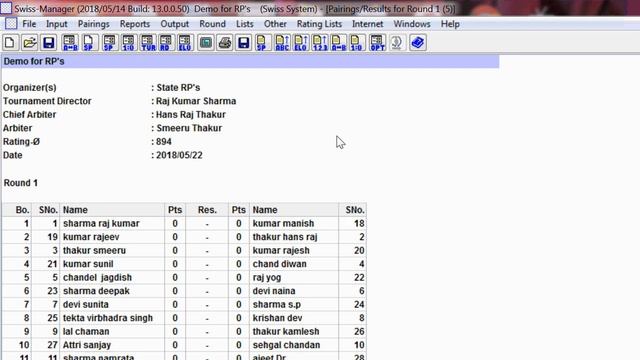
Task: Click the yellow 1:0 results list icon
Action: click(x=357, y=42)
